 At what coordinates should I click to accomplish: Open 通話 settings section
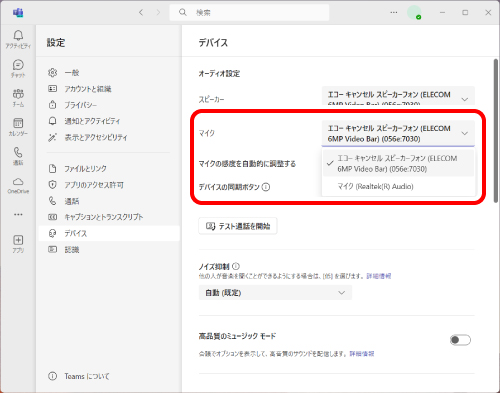(x=109, y=201)
